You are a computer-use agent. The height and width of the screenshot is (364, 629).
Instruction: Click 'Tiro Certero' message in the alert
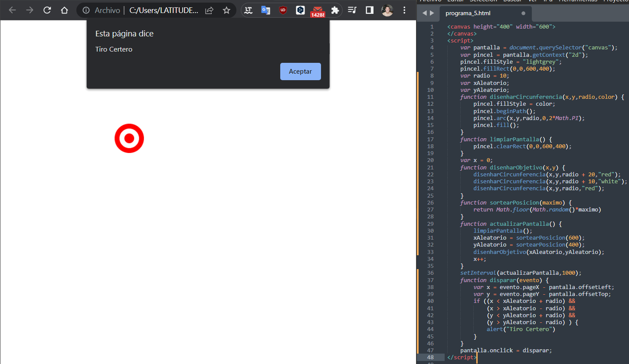coord(114,49)
